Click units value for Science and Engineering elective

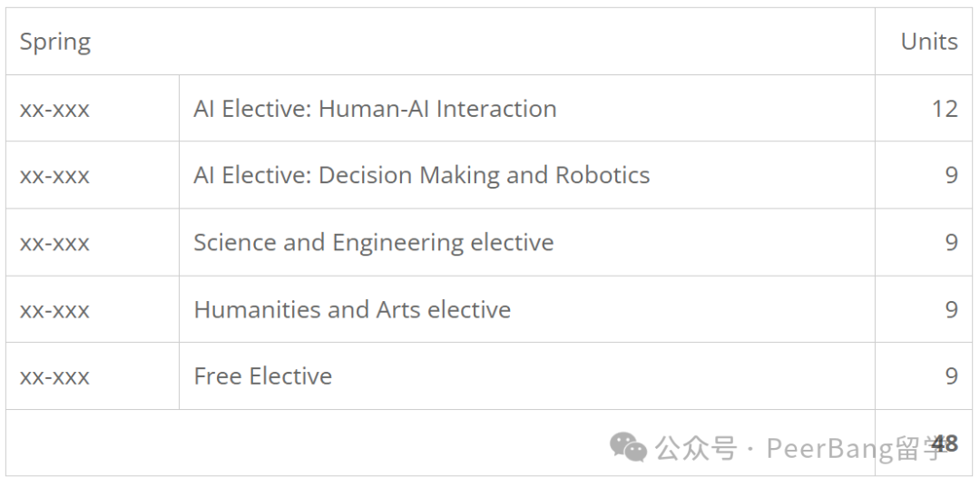[951, 242]
